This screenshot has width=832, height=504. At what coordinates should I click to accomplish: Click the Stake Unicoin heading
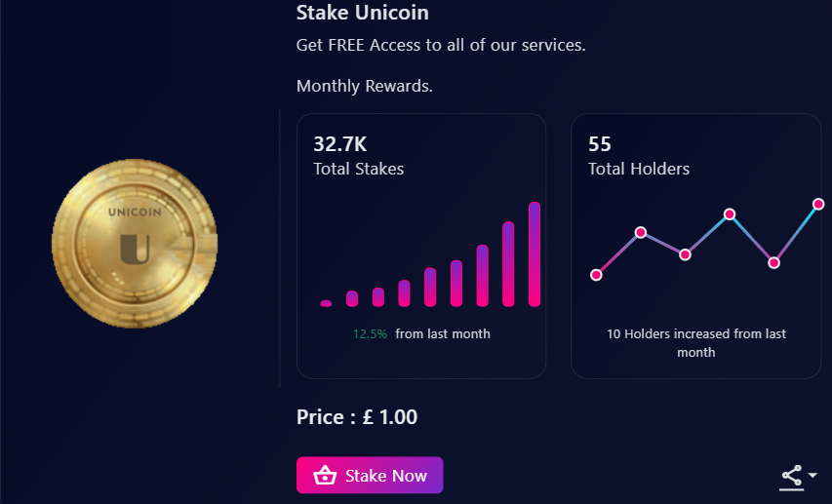pyautogui.click(x=362, y=14)
